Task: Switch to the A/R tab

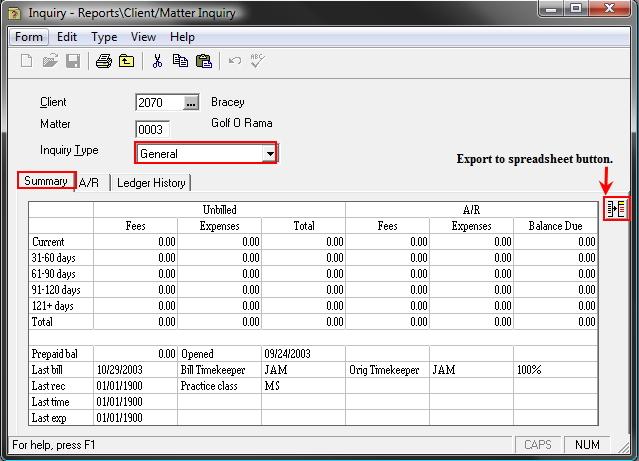Action: click(89, 183)
